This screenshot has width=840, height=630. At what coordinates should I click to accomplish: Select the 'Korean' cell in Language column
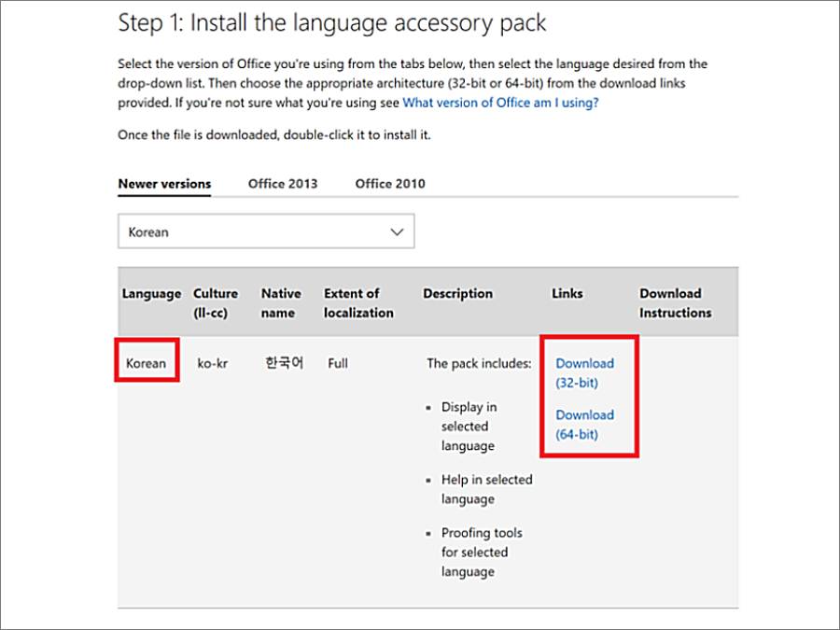point(146,363)
